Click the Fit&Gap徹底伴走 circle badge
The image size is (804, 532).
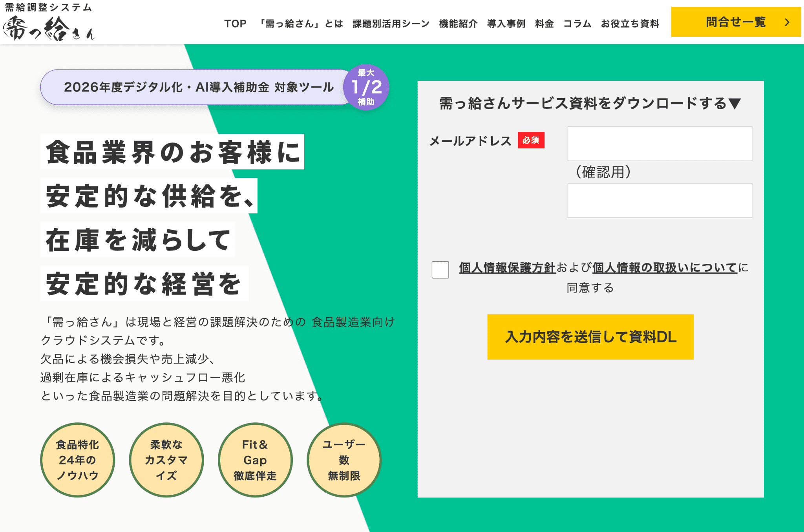coord(255,460)
